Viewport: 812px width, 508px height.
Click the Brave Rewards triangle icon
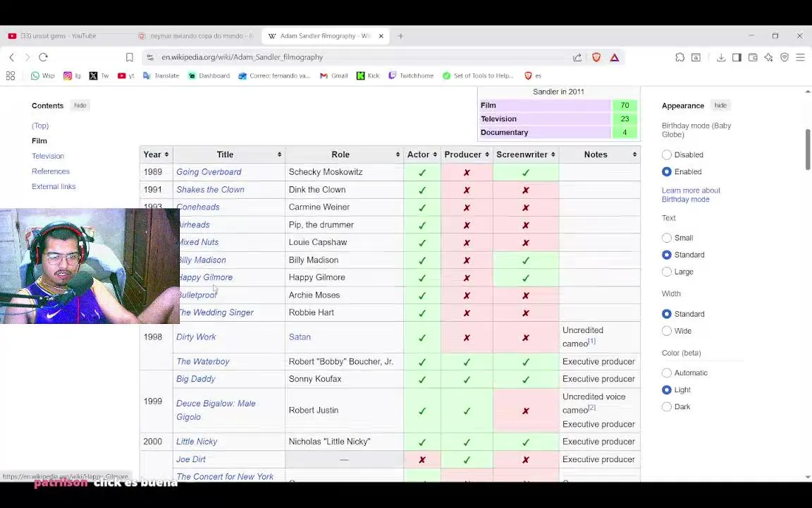(x=615, y=57)
